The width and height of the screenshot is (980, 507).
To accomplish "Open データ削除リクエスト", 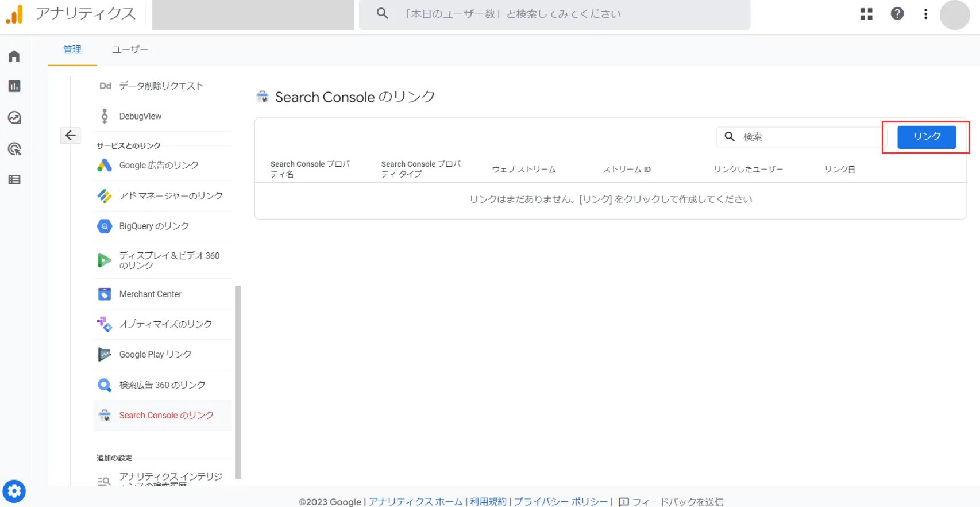I will [x=163, y=86].
